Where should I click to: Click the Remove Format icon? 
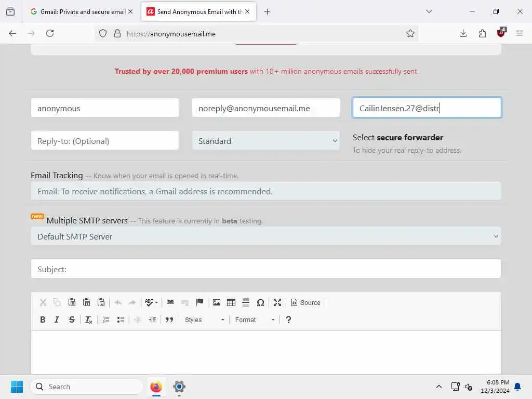click(88, 320)
